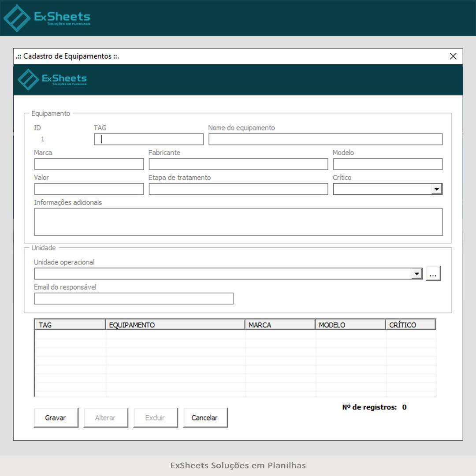Click the Cadastro de Equipamentos window title

[x=67, y=56]
